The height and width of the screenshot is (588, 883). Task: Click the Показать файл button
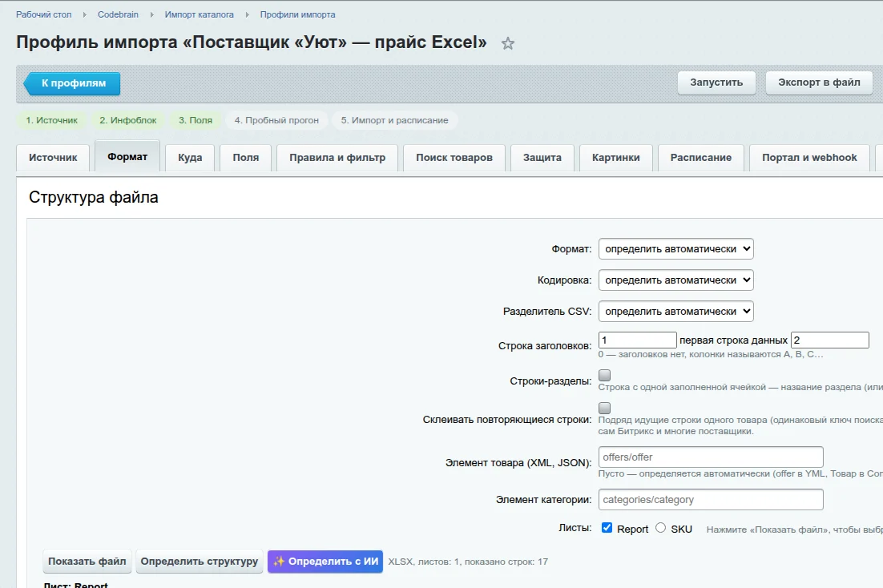click(x=87, y=562)
